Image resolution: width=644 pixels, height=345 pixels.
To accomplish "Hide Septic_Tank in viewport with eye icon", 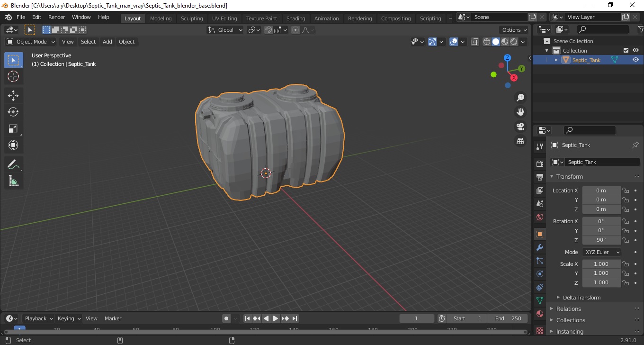I will coord(635,60).
